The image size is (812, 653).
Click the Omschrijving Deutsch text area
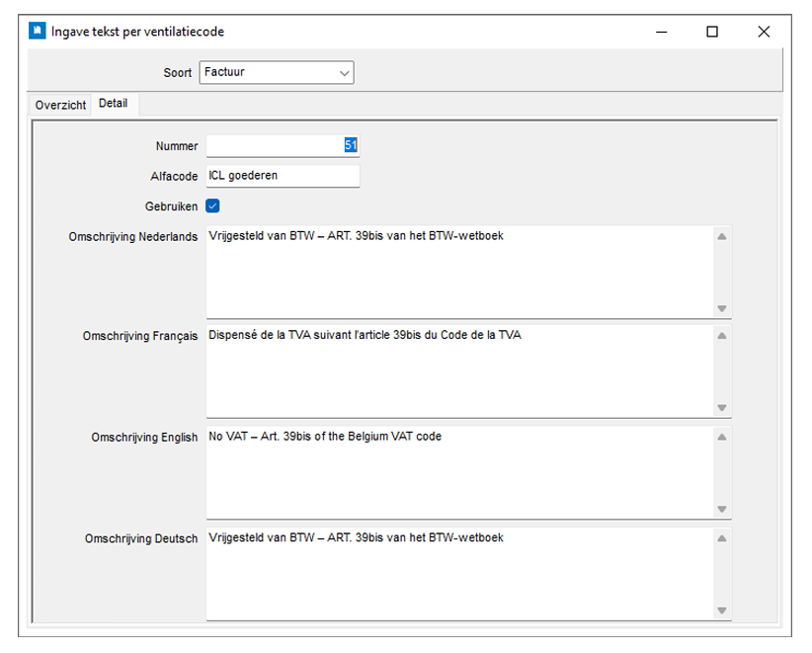(x=460, y=574)
